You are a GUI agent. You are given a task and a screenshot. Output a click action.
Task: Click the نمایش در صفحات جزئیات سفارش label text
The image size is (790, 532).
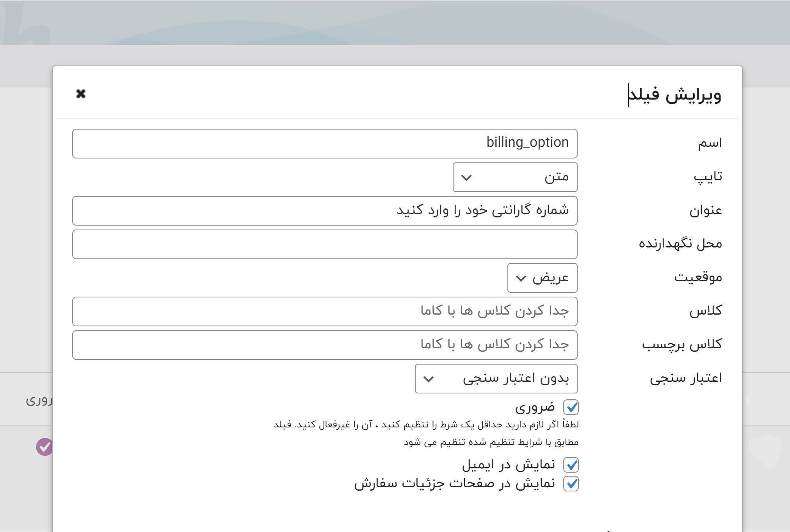454,484
